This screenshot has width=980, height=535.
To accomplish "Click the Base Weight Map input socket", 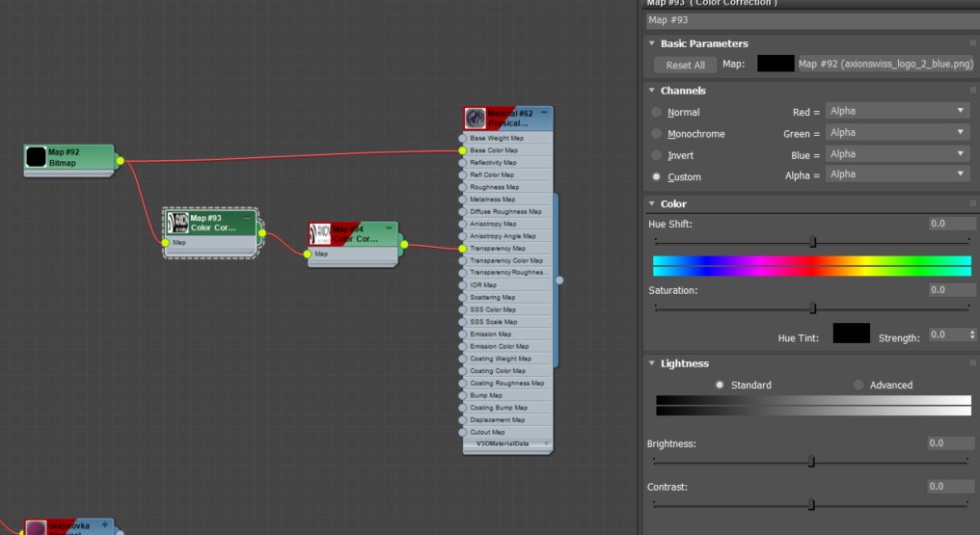I will click(x=462, y=138).
